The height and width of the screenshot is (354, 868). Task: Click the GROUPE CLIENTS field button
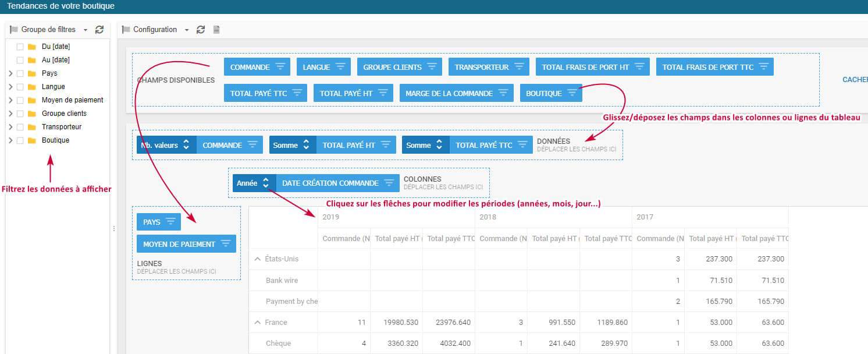392,67
